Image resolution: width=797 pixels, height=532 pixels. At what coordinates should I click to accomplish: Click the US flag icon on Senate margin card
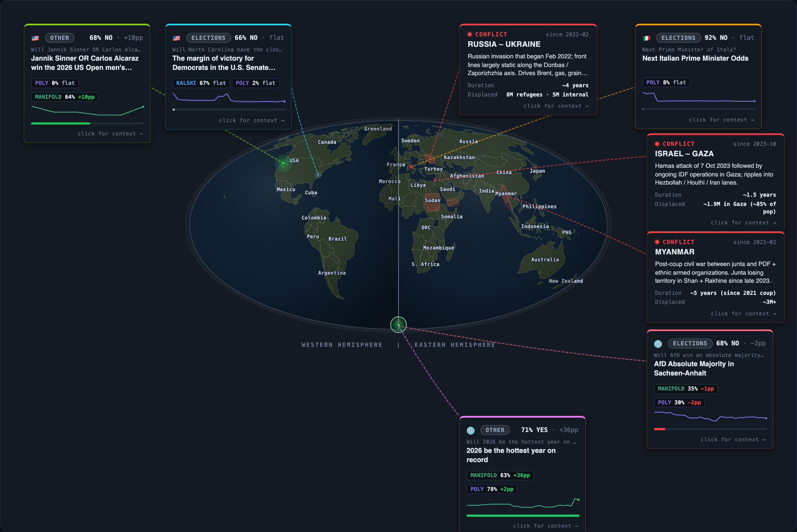(x=176, y=38)
